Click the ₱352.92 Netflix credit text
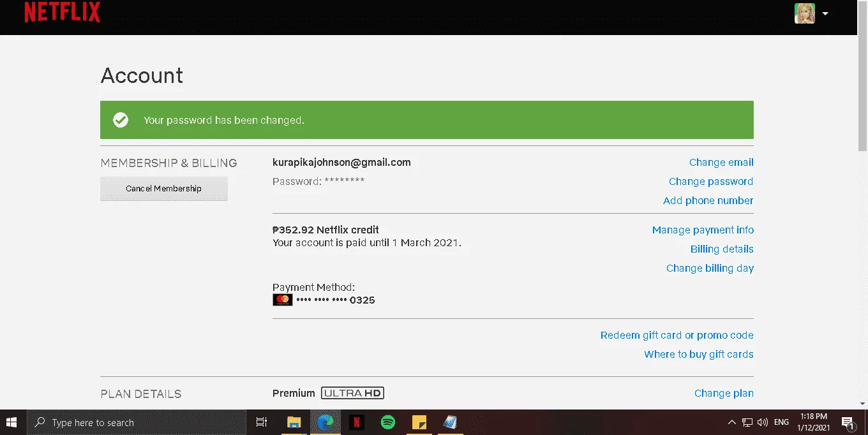 tap(325, 230)
